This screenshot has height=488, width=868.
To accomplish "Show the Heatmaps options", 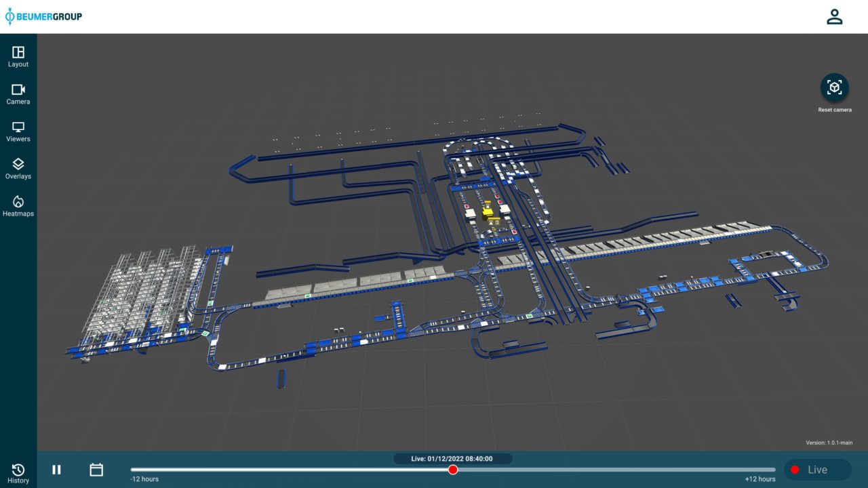I will coord(18,205).
